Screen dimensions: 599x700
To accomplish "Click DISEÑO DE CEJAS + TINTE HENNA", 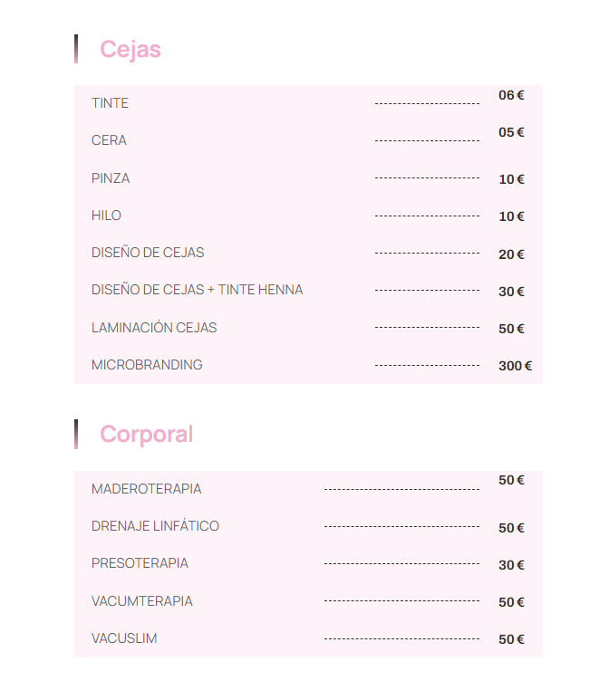I will click(x=197, y=290).
